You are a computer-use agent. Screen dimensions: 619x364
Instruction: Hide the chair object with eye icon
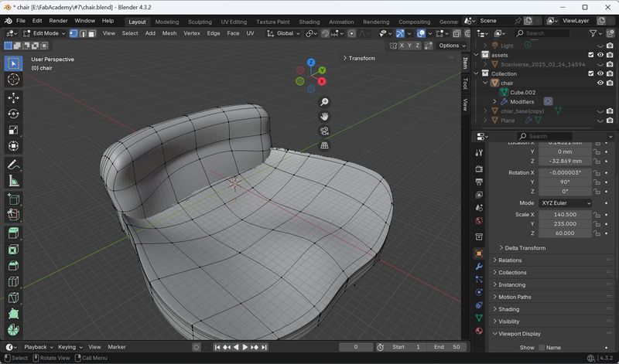(600, 83)
